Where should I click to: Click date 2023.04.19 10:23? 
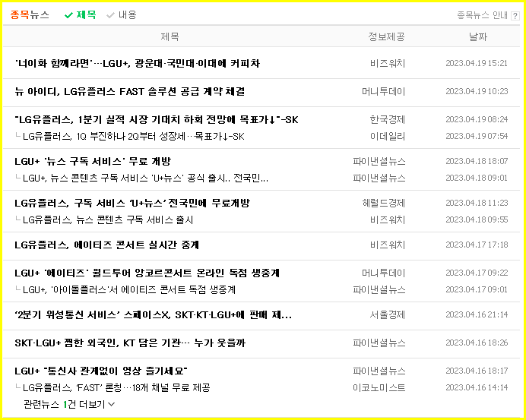(477, 91)
